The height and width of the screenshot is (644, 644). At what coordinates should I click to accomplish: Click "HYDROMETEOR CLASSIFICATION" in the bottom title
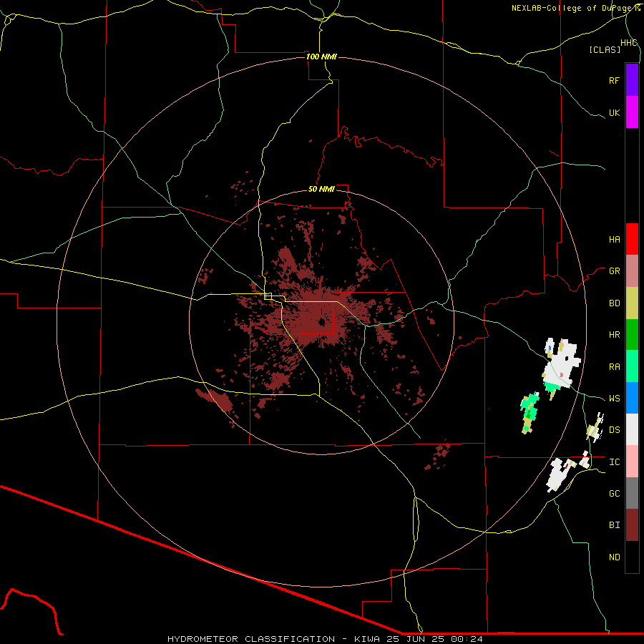click(251, 639)
